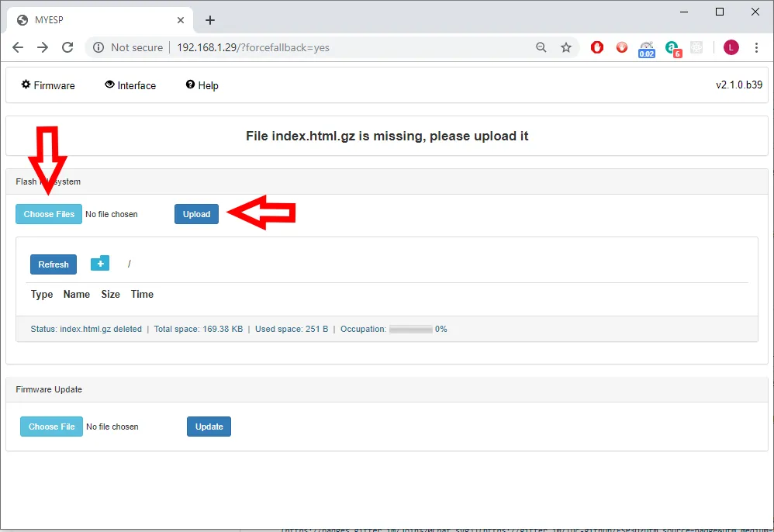
Task: Click Refresh file list button
Action: [54, 264]
